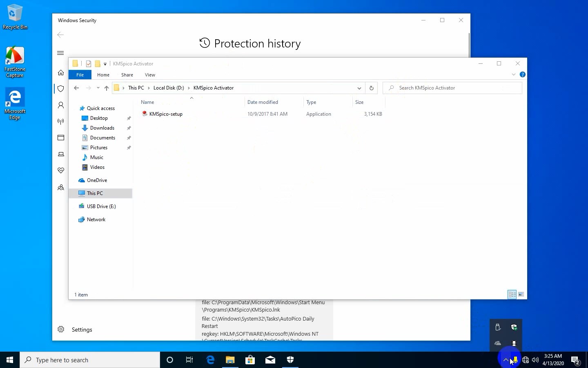The height and width of the screenshot is (368, 588).
Task: Go back in Windows Security window
Action: (x=60, y=35)
